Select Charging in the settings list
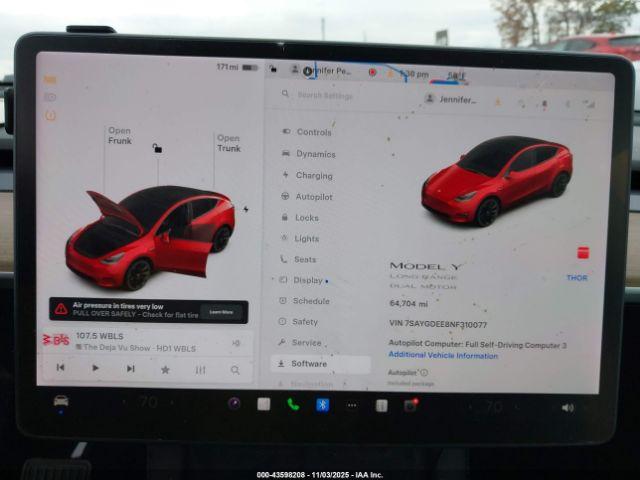This screenshot has width=640, height=480. point(308,176)
